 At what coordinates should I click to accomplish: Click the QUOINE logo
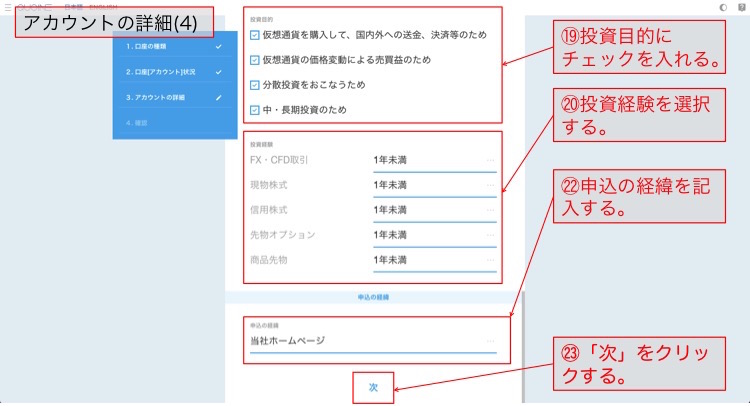pyautogui.click(x=34, y=7)
